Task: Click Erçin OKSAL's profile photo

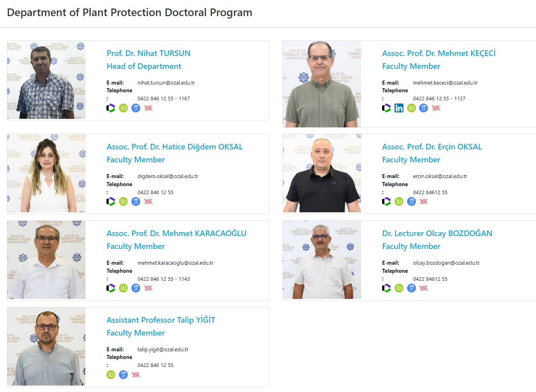Action: (322, 173)
